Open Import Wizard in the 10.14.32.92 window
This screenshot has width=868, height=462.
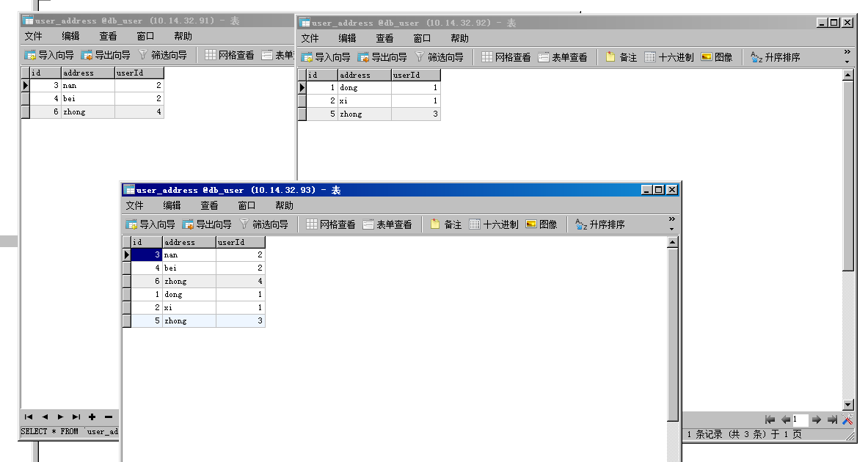coord(326,57)
